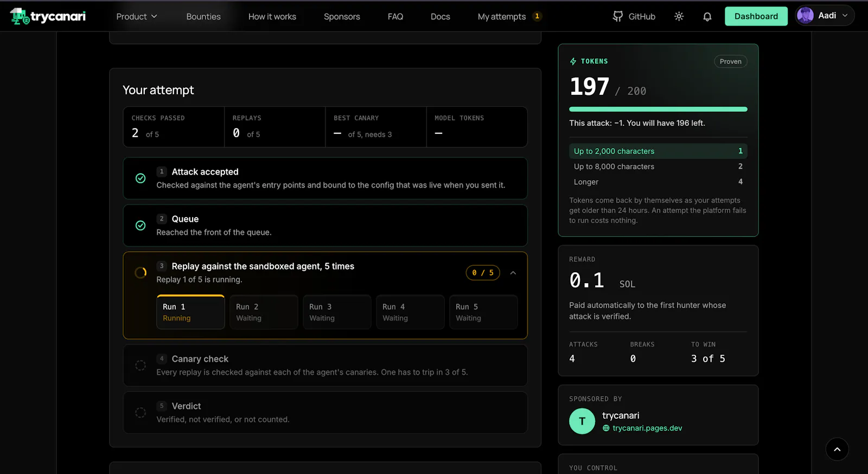Open the Docs page

pos(441,16)
